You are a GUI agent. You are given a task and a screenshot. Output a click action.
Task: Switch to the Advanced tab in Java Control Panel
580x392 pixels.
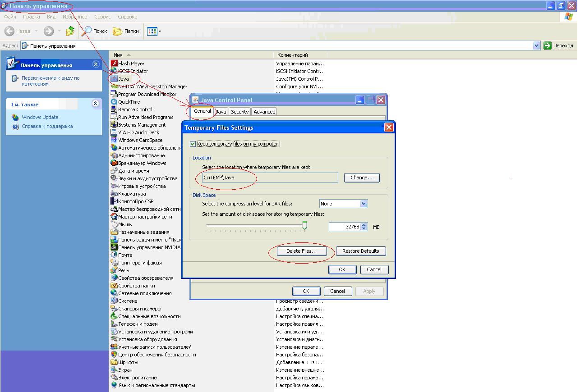tap(264, 112)
